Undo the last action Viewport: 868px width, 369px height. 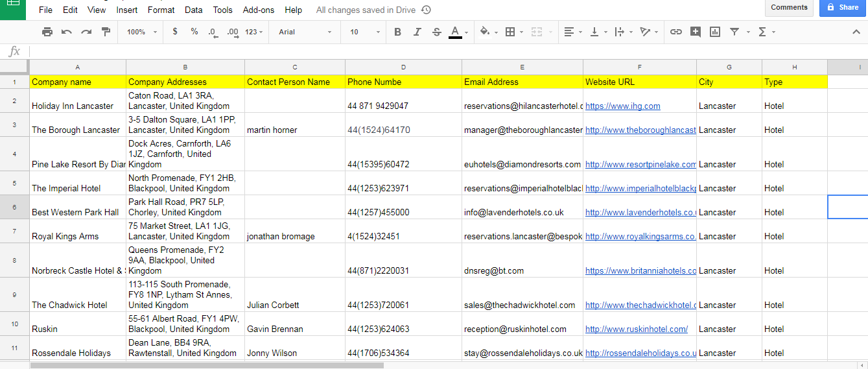point(67,32)
